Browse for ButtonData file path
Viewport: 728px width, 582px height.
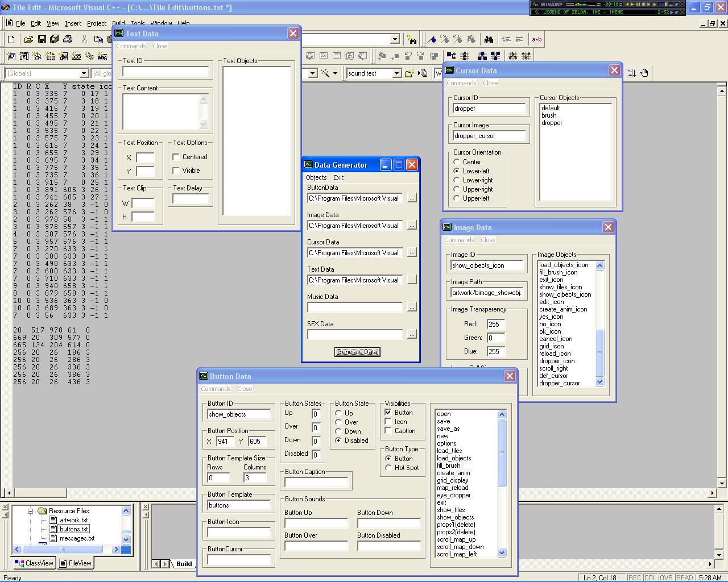[412, 198]
